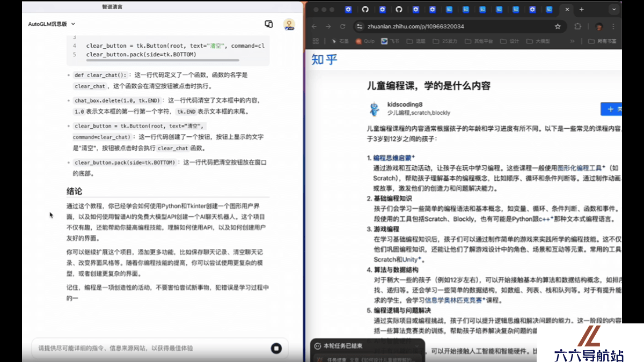644x362 pixels.
Task: Bookmark this page with the star icon
Action: click(x=558, y=26)
